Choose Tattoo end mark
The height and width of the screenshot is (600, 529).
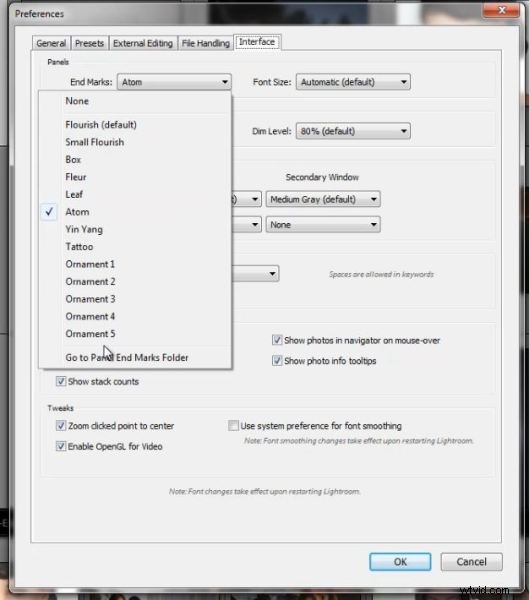coord(135,247)
